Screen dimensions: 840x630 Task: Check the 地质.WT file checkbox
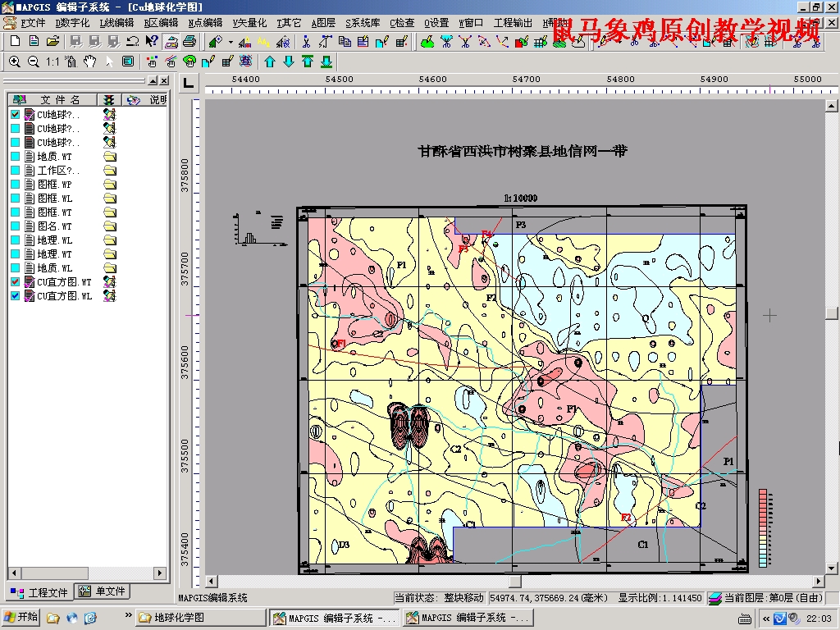15,156
